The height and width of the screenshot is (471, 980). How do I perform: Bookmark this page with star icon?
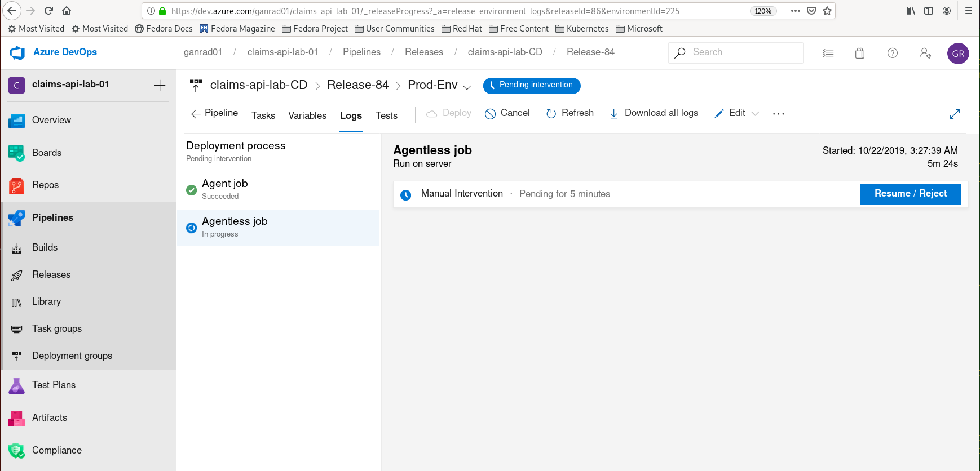[827, 11]
